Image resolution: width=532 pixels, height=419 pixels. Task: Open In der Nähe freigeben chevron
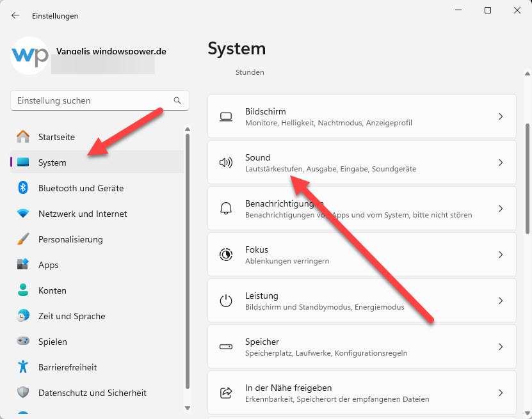coord(501,393)
